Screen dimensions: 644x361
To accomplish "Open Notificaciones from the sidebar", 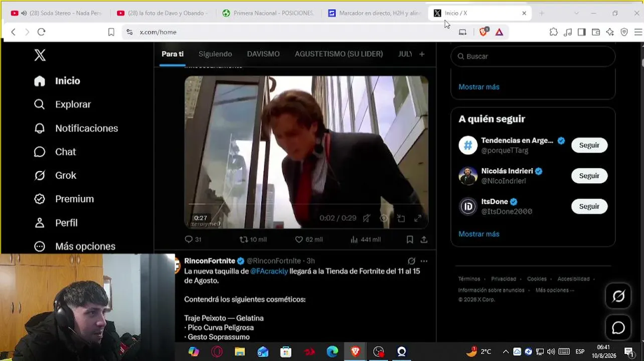I will point(76,128).
